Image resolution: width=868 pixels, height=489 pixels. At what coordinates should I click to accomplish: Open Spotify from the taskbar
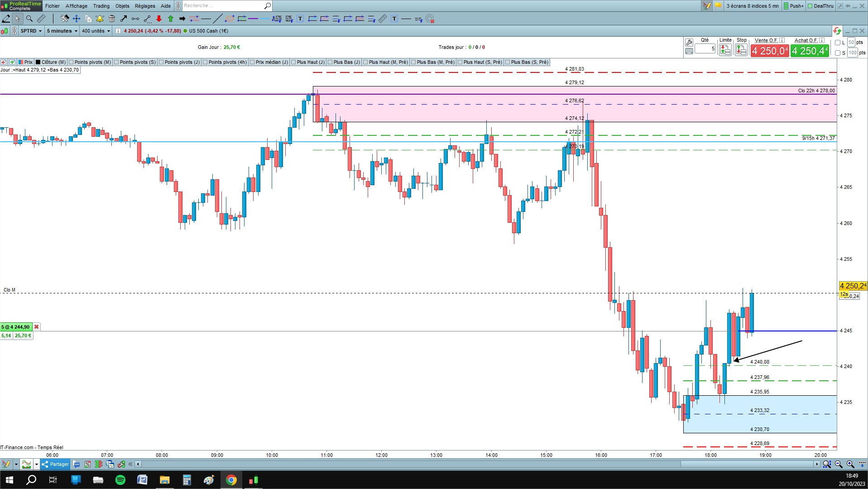coord(120,480)
